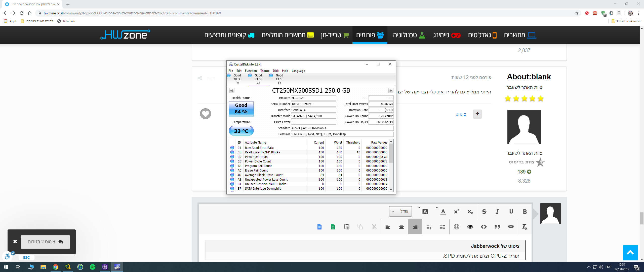The image size is (644, 272).
Task: Click the share icon on post
Action: click(200, 78)
